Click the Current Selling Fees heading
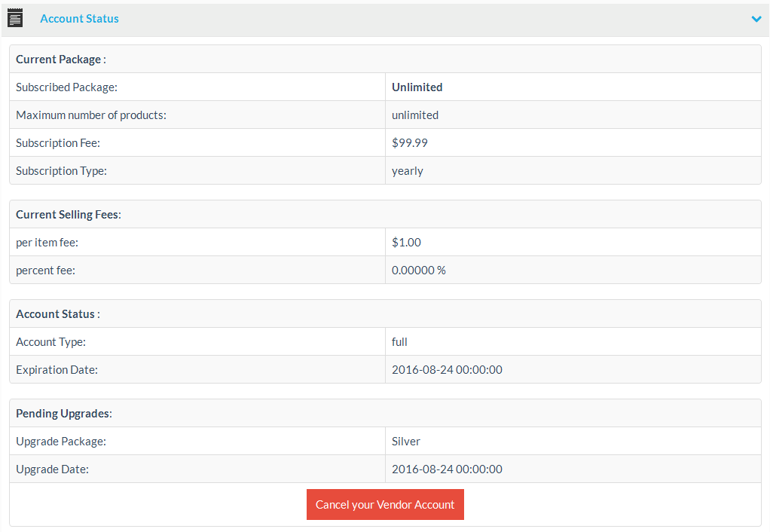Image resolution: width=770 pixels, height=532 pixels. 68,215
